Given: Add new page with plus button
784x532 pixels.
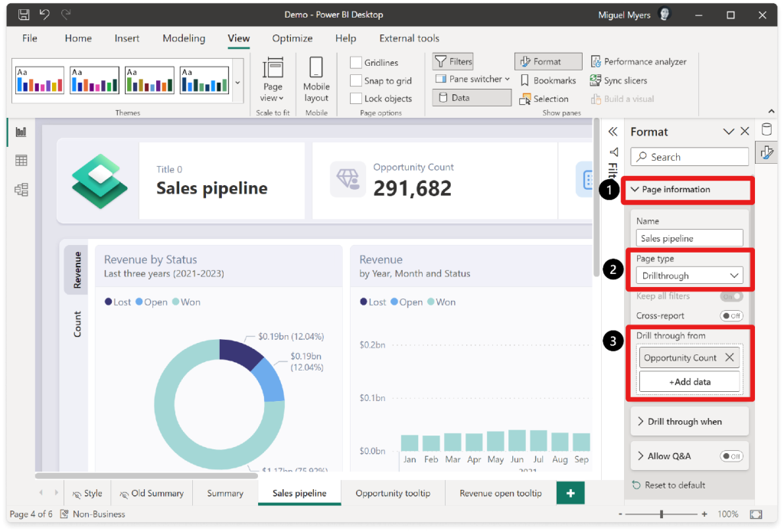Looking at the screenshot, I should [x=570, y=493].
